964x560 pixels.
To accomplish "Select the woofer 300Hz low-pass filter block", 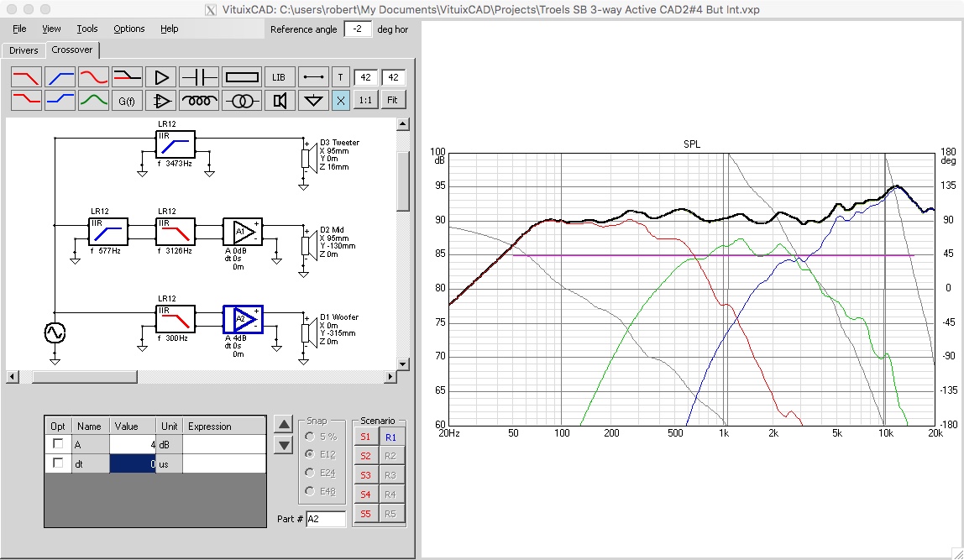I will [176, 320].
